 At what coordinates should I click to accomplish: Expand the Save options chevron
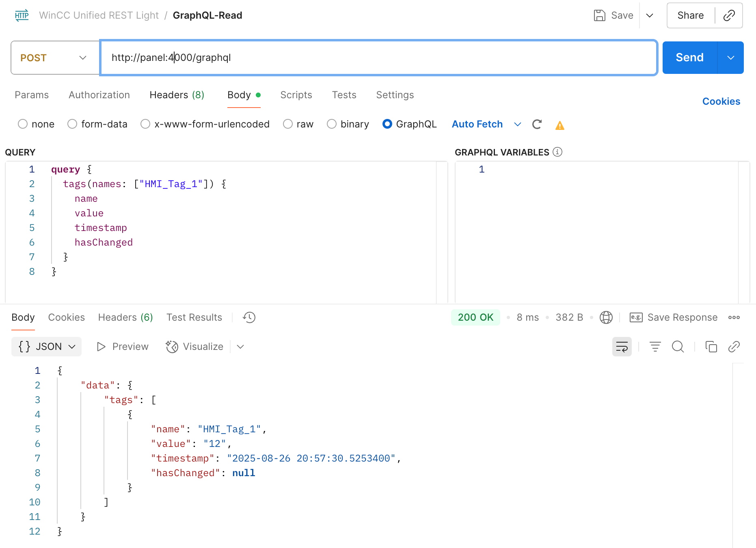[650, 15]
